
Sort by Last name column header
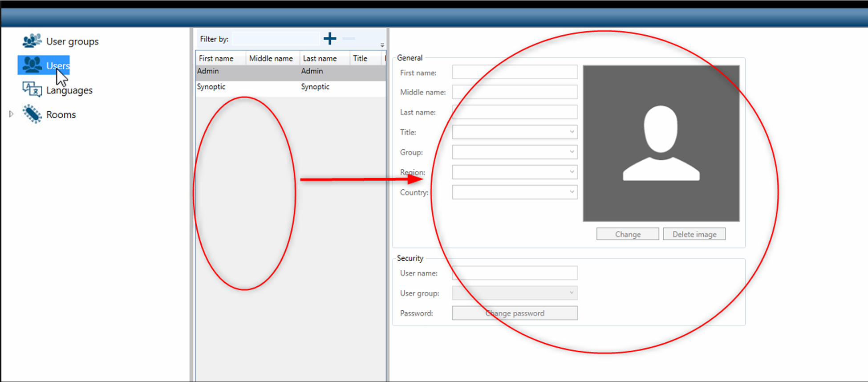(320, 58)
